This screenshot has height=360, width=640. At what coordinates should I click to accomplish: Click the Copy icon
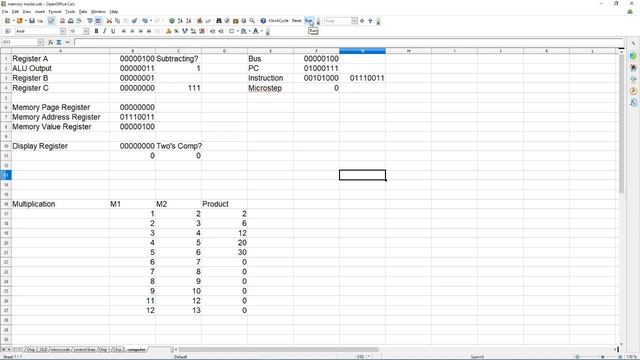coord(118,21)
